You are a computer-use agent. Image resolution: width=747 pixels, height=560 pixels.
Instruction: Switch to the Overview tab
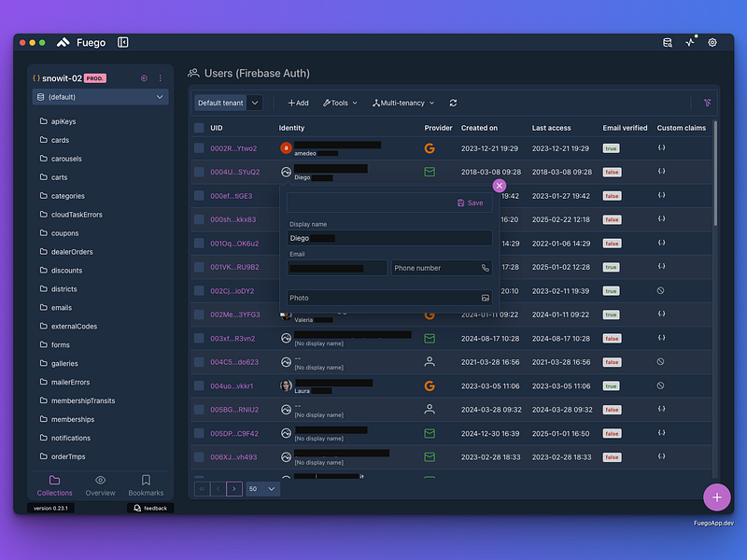click(x=100, y=485)
